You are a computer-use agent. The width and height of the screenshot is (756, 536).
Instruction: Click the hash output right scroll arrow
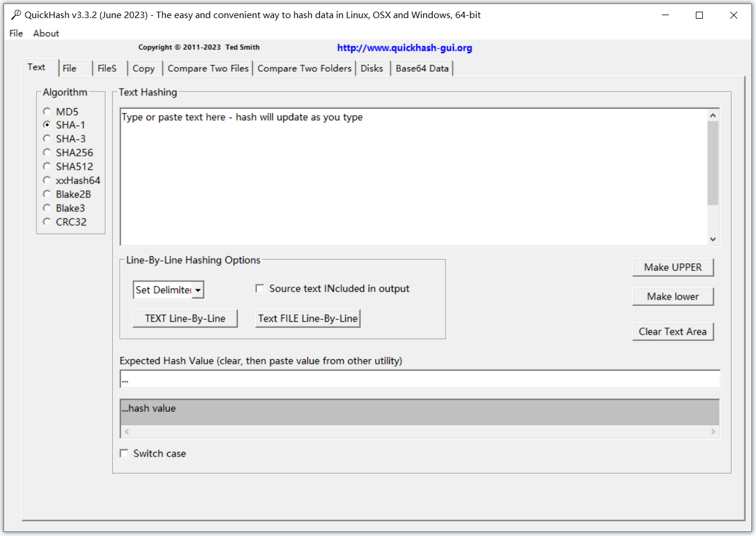pyautogui.click(x=713, y=432)
